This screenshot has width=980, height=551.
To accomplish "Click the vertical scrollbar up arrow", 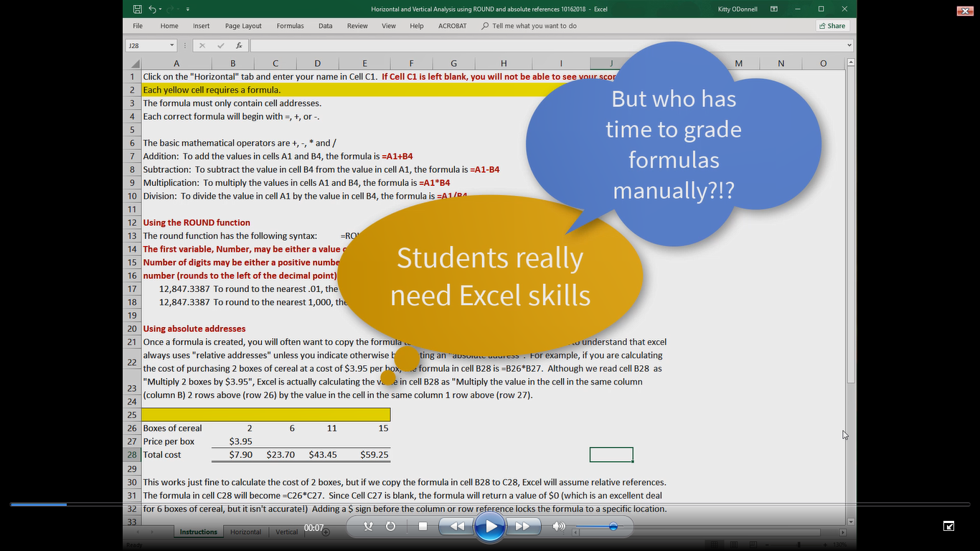I will 851,63.
